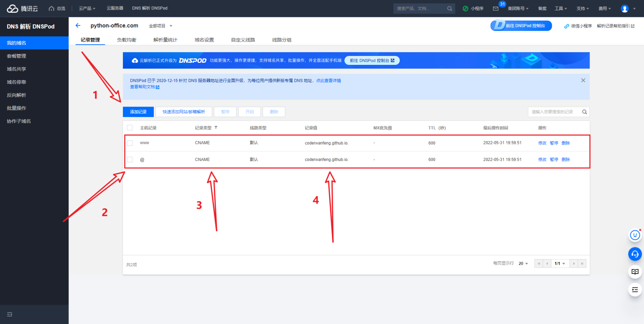Click 删除 for the www record
This screenshot has height=324, width=644.
pos(566,143)
